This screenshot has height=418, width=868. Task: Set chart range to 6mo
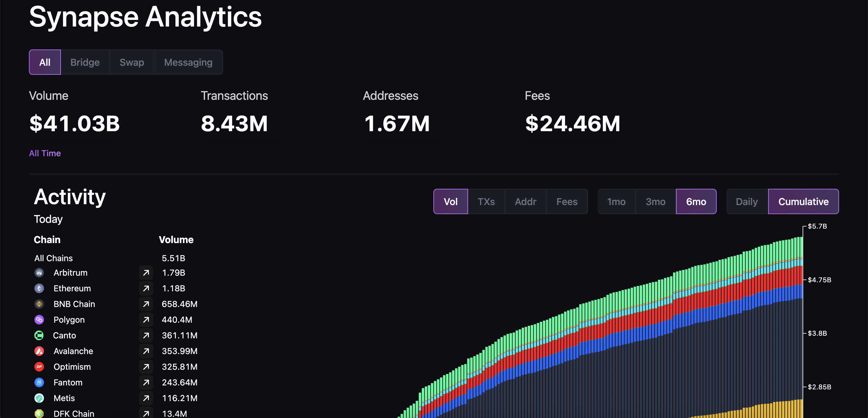[696, 201]
